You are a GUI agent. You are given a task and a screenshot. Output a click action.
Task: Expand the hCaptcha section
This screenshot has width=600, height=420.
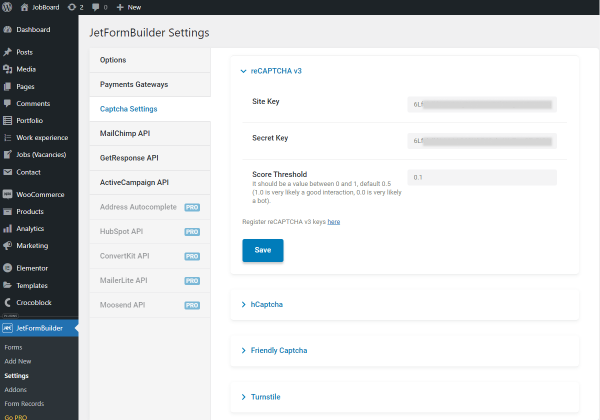coord(262,304)
